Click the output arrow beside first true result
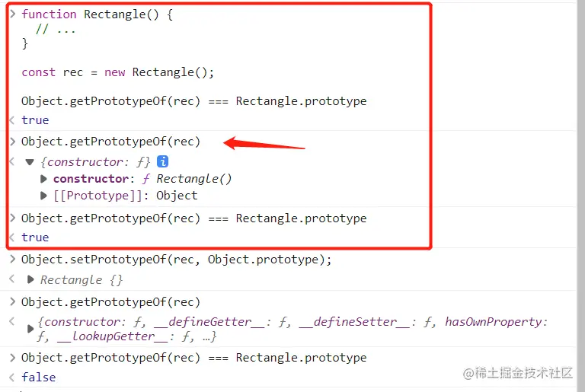Viewport: 585px width, 392px height. pos(12,120)
